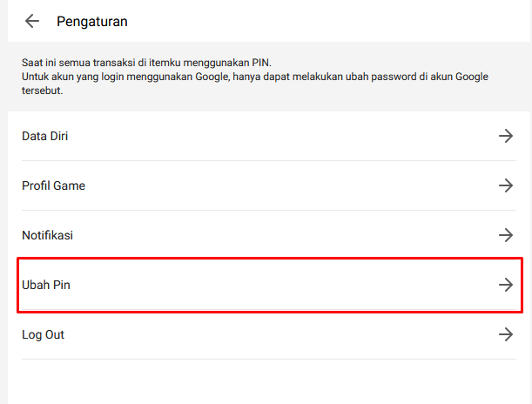The height and width of the screenshot is (404, 532).
Task: Click the Log Out row
Action: click(x=261, y=334)
